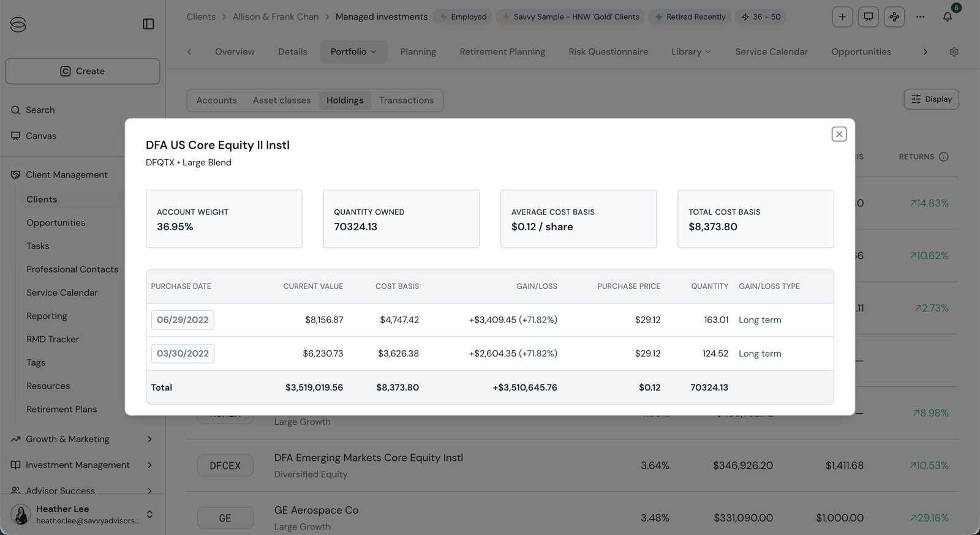The height and width of the screenshot is (535, 980).
Task: Open the Service Calendar tab
Action: (x=771, y=52)
